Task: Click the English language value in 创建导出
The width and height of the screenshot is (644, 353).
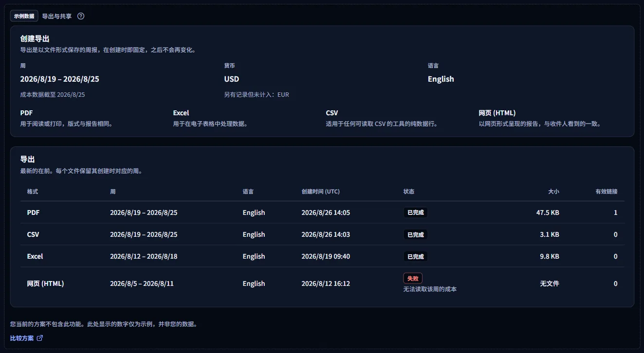Action: (441, 79)
